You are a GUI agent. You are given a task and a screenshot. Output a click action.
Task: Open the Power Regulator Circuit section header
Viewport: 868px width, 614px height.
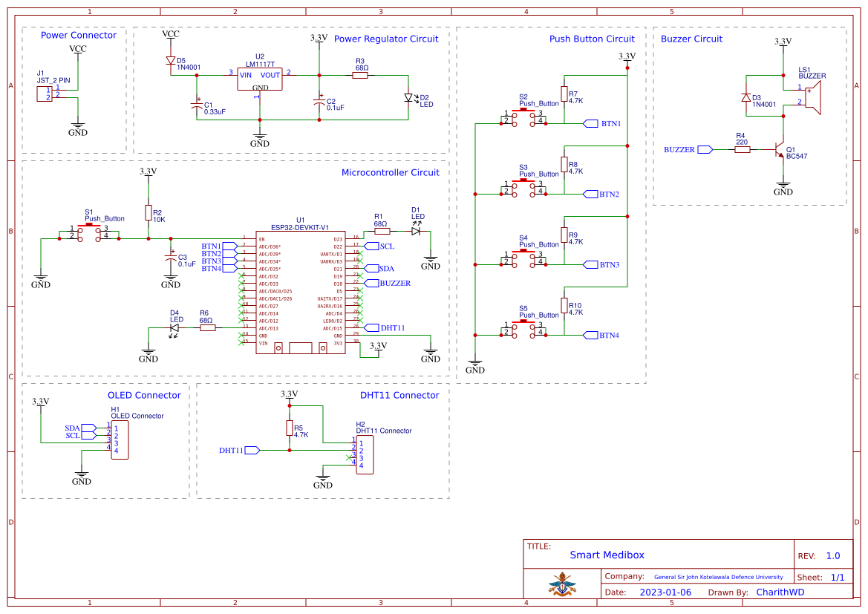386,39
